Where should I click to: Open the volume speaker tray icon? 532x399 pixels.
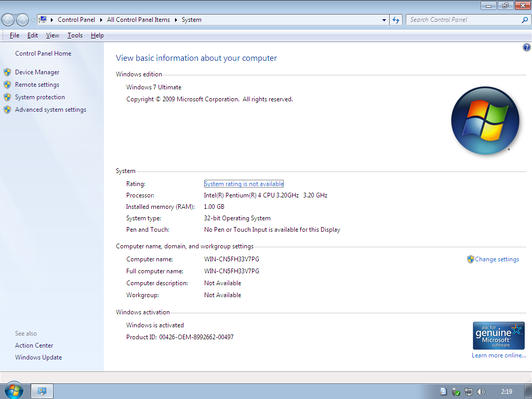click(x=481, y=392)
